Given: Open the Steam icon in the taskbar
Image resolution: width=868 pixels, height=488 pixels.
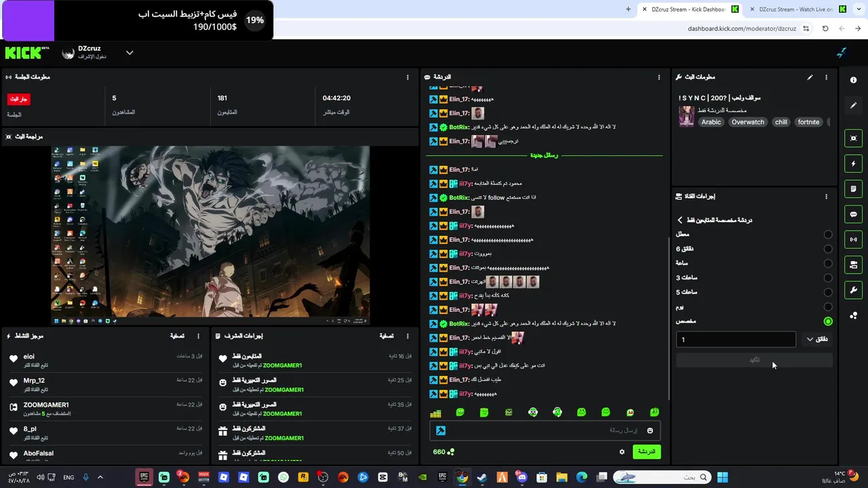Looking at the screenshot, I should (482, 477).
